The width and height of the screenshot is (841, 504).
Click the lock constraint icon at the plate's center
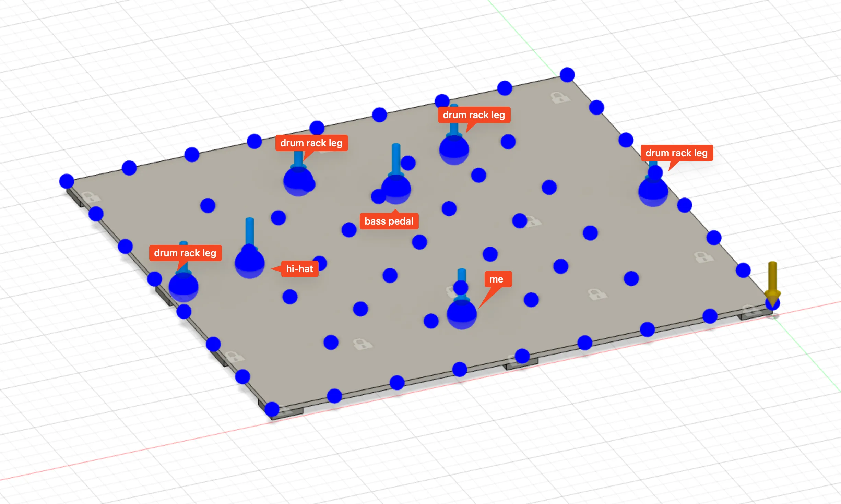533,221
